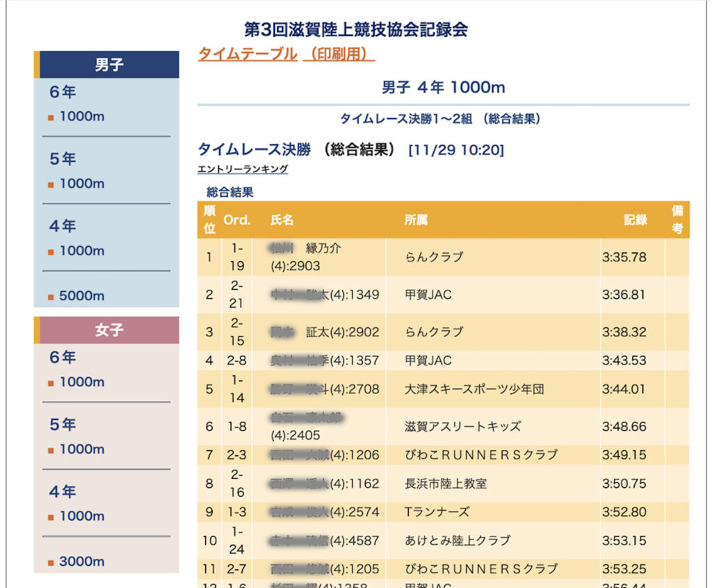
Task: Select boys' 4年 1000m in the sidebar
Action: coord(81,251)
